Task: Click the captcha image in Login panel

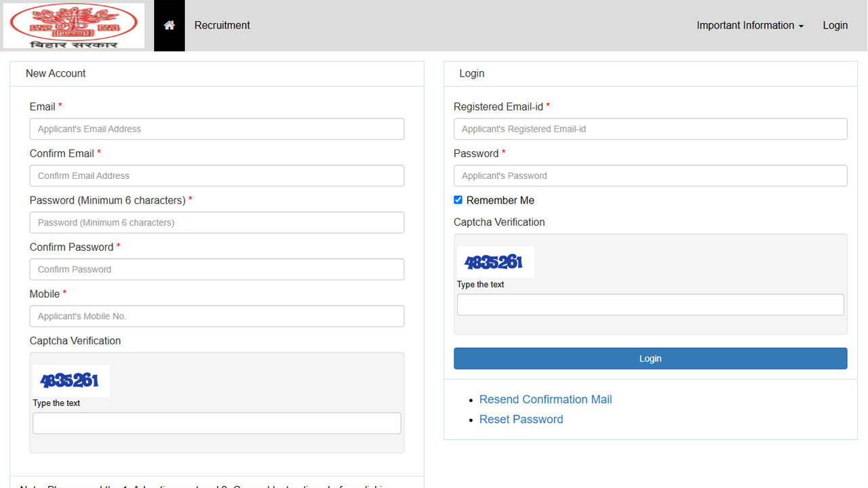Action: click(495, 262)
